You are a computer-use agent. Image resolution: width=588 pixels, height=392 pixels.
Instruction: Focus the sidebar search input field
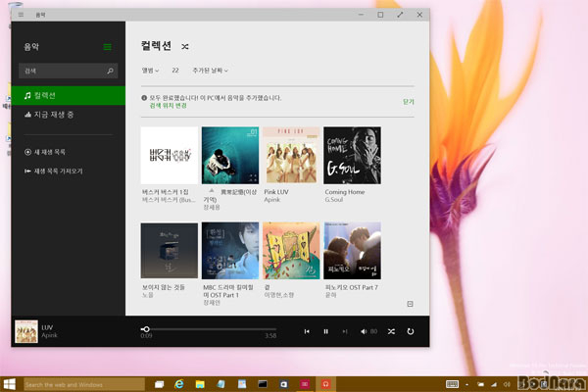69,71
